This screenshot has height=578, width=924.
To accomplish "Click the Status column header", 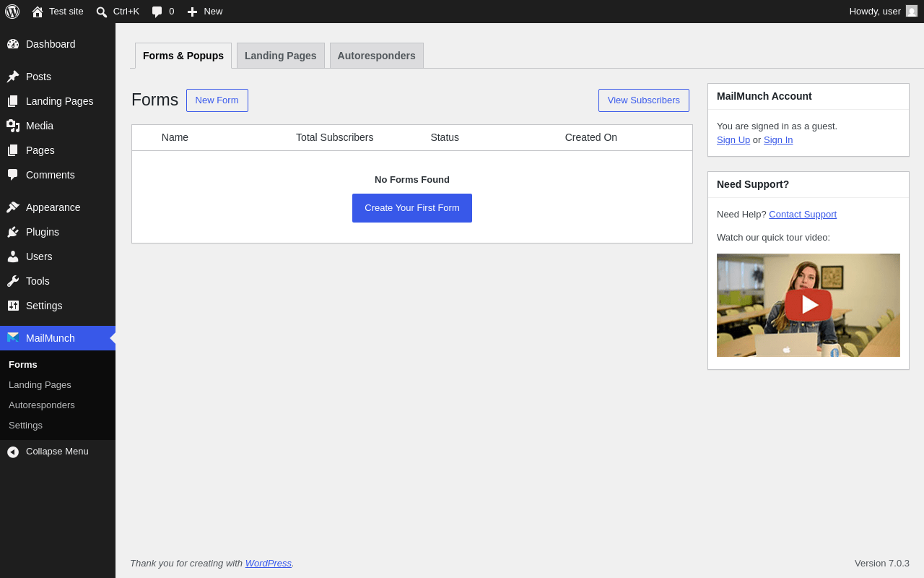I will point(445,137).
